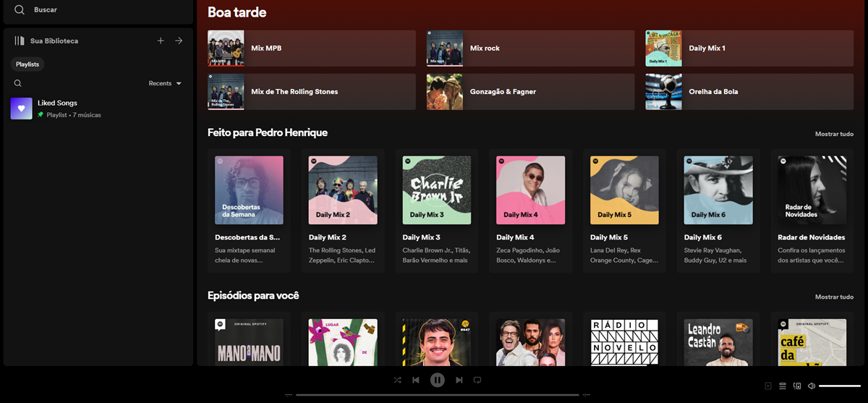This screenshot has height=403, width=868.
Task: Open the Mix MPB shortcut
Action: point(311,48)
